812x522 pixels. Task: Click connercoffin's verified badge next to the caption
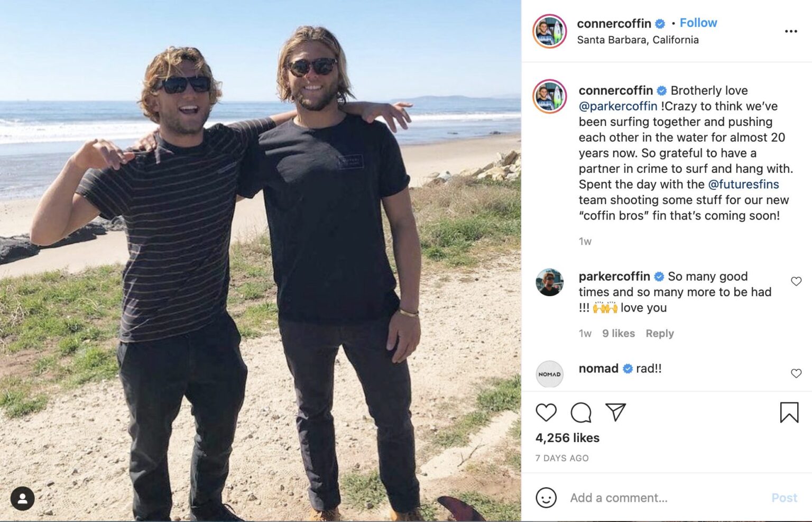coord(661,90)
